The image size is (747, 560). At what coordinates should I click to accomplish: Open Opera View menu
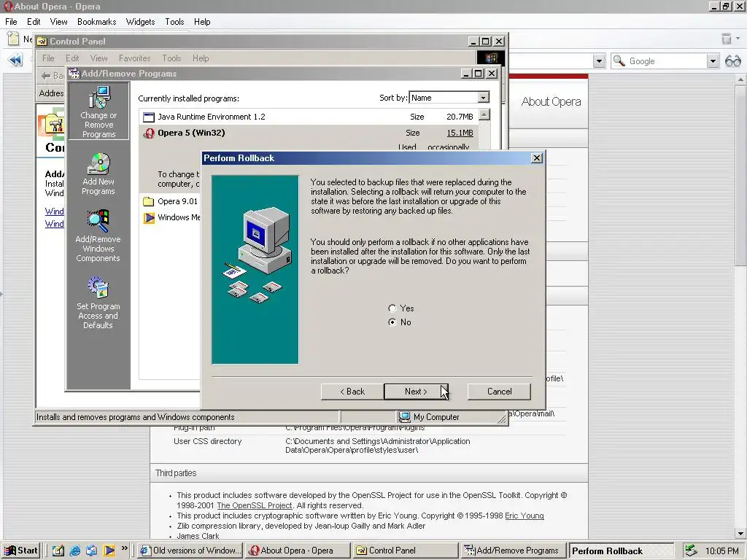[58, 22]
